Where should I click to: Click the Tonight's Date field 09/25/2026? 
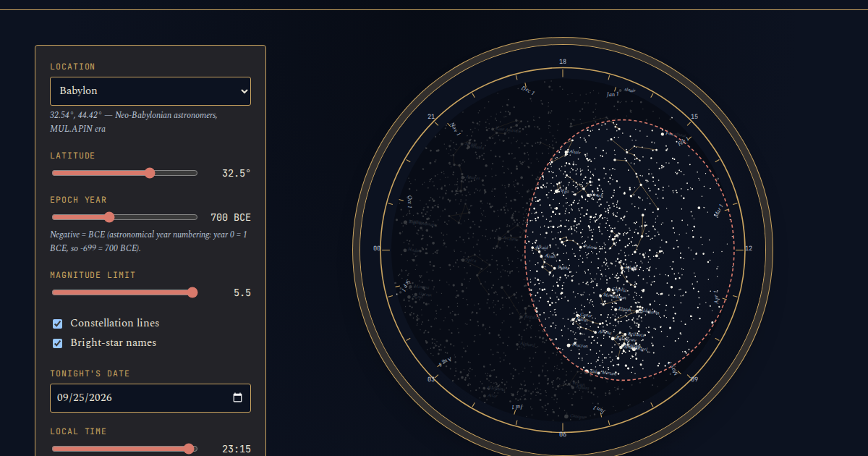coord(150,398)
